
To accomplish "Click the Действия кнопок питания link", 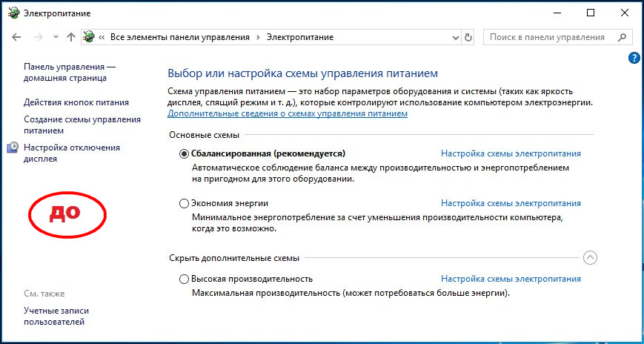I will click(76, 102).
